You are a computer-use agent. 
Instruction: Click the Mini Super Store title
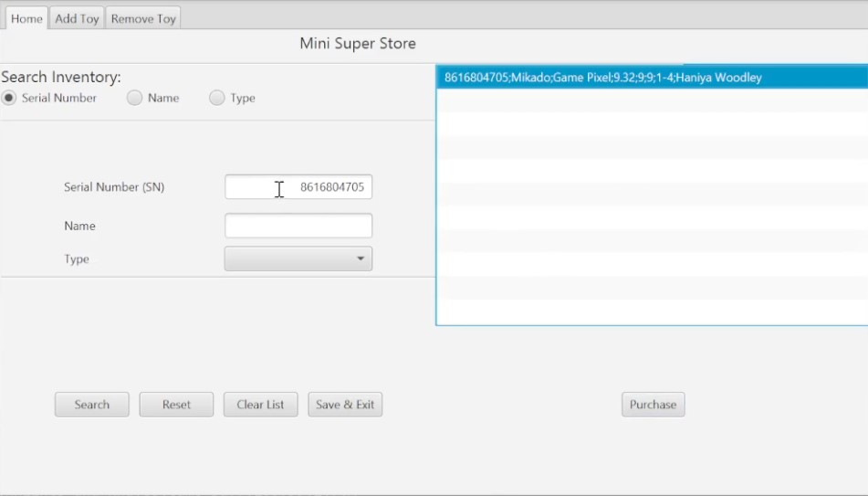[x=358, y=44]
